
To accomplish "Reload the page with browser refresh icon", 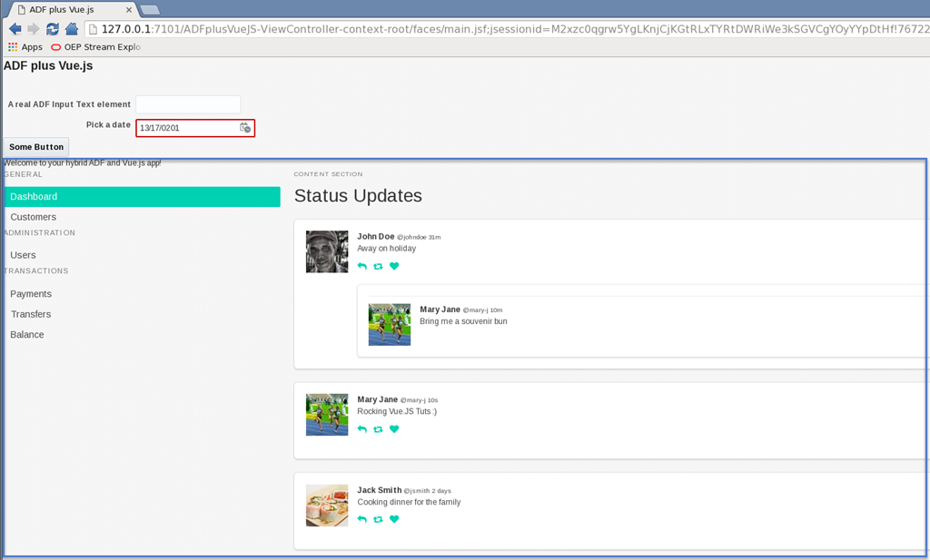I will tap(53, 29).
